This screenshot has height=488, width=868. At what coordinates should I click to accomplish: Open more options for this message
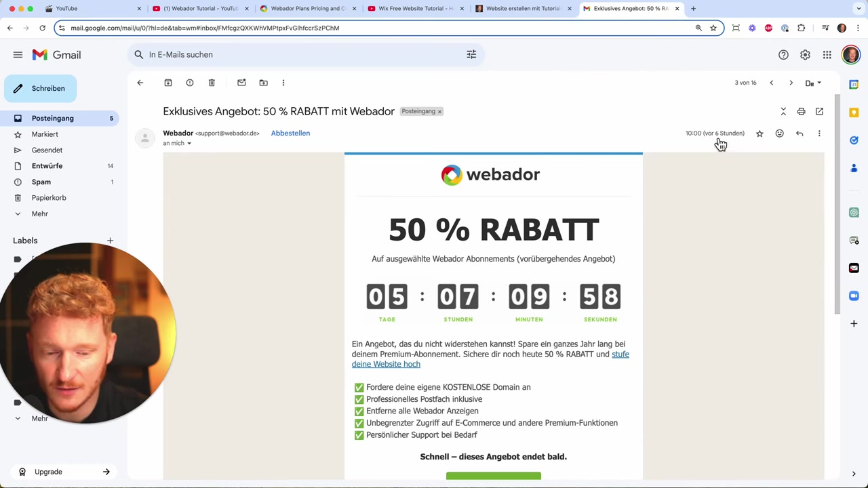click(819, 134)
